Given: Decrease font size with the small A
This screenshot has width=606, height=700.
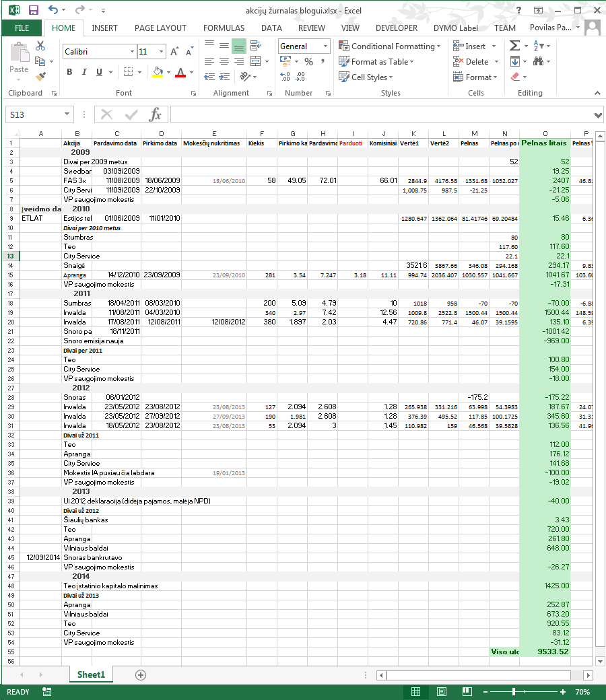Looking at the screenshot, I should 189,51.
